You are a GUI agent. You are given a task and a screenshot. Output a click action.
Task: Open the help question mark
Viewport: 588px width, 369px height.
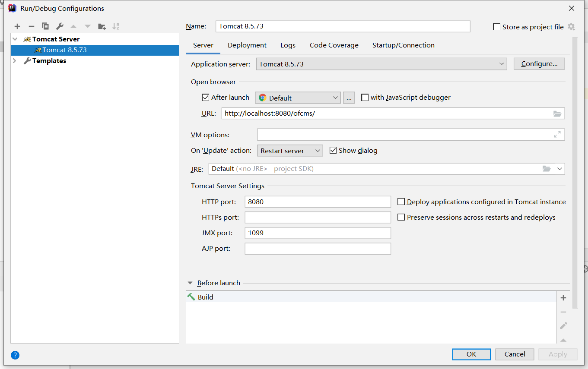15,355
